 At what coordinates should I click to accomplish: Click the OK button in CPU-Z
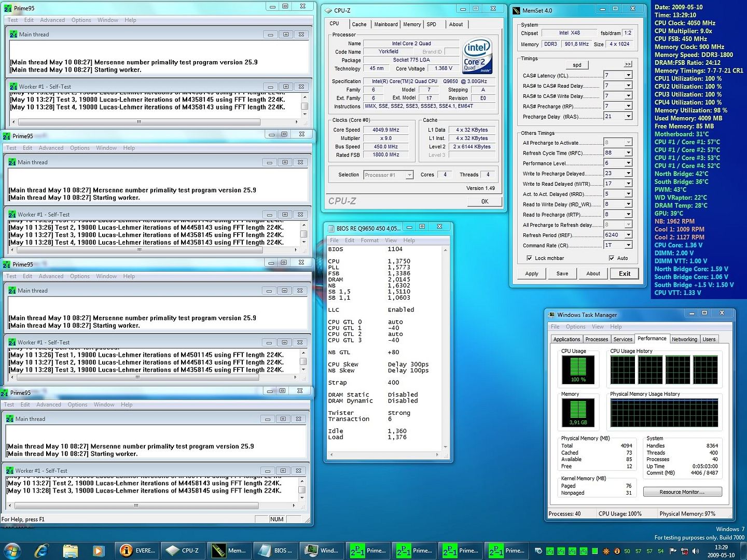coord(485,202)
